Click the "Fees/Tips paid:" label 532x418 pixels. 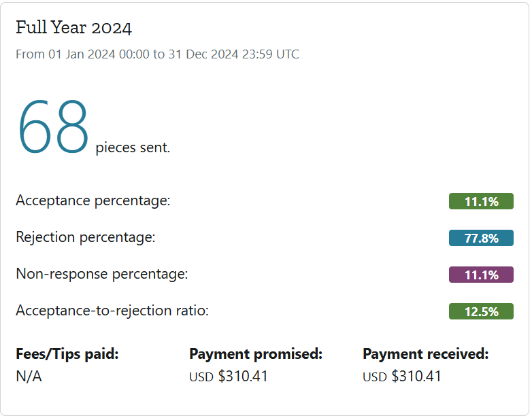point(67,354)
